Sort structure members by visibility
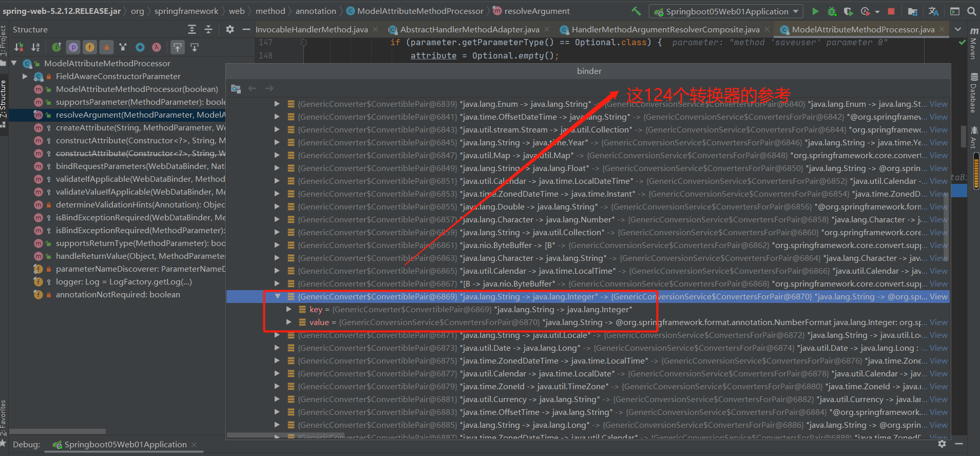Viewport: 980px width, 456px height. (19, 47)
